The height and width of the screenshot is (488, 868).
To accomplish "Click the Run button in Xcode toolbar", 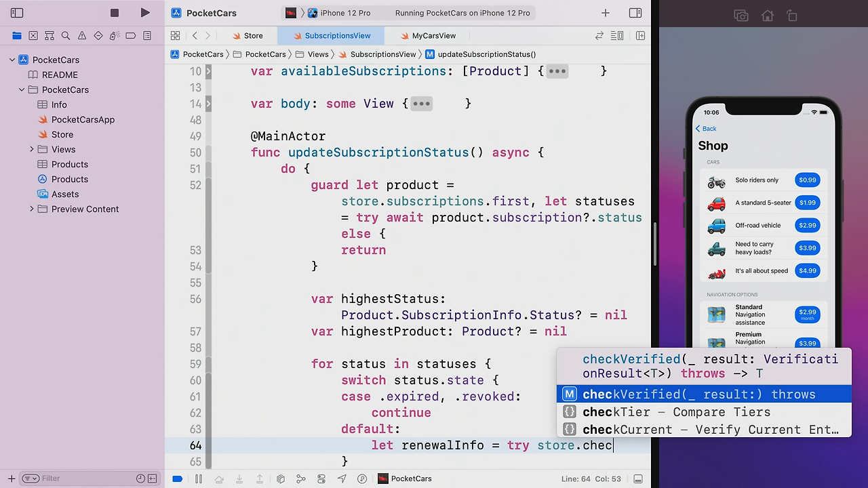I will (x=145, y=13).
